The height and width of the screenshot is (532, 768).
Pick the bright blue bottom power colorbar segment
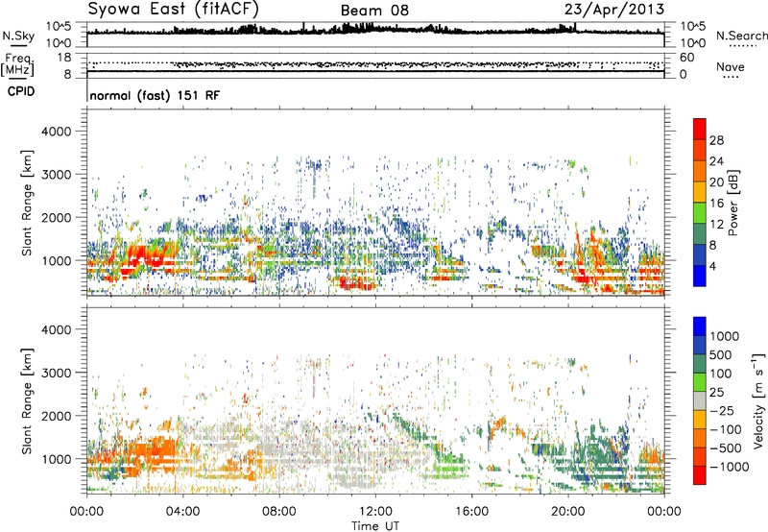click(700, 276)
